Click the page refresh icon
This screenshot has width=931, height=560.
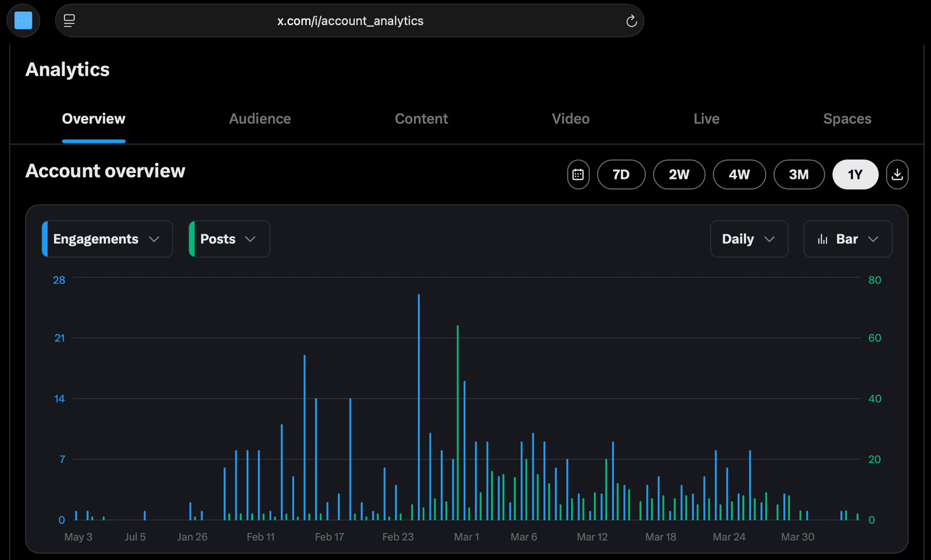[631, 21]
